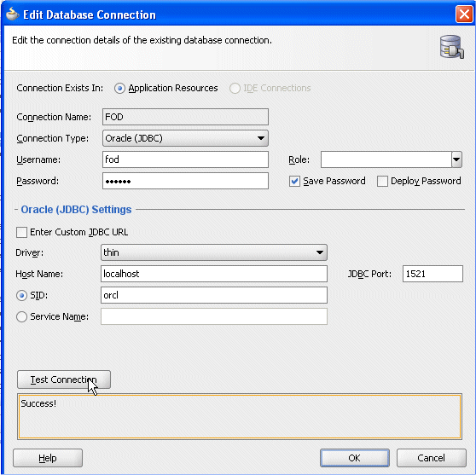Viewport: 476px width, 475px height.
Task: Click into the Password field
Action: (x=185, y=181)
